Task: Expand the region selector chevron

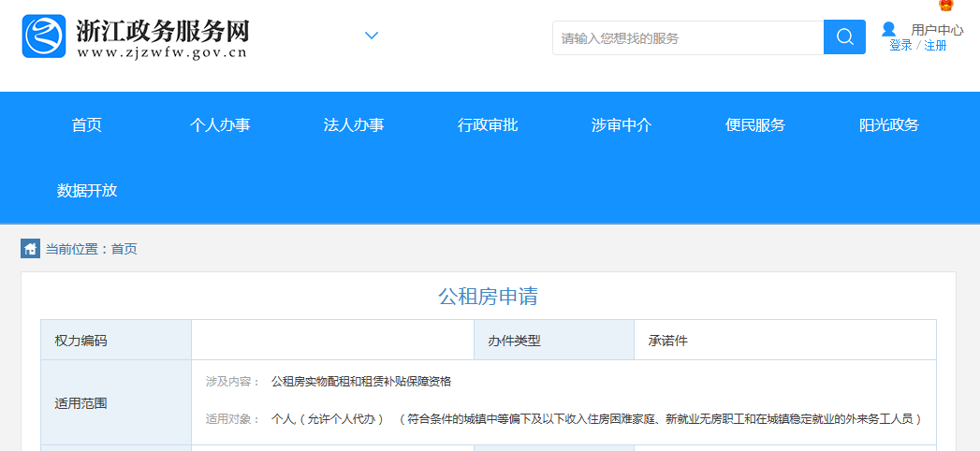Action: [372, 36]
